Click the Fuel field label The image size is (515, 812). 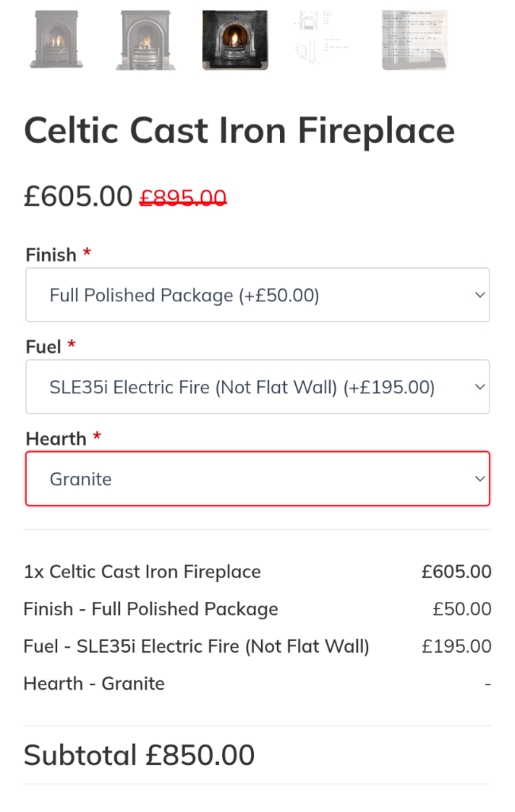(44, 347)
